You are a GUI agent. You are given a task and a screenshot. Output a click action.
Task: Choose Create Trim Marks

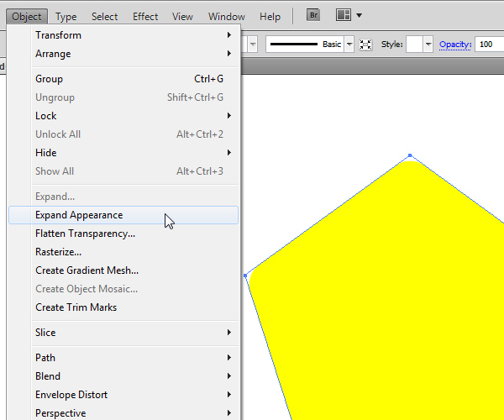(123, 307)
